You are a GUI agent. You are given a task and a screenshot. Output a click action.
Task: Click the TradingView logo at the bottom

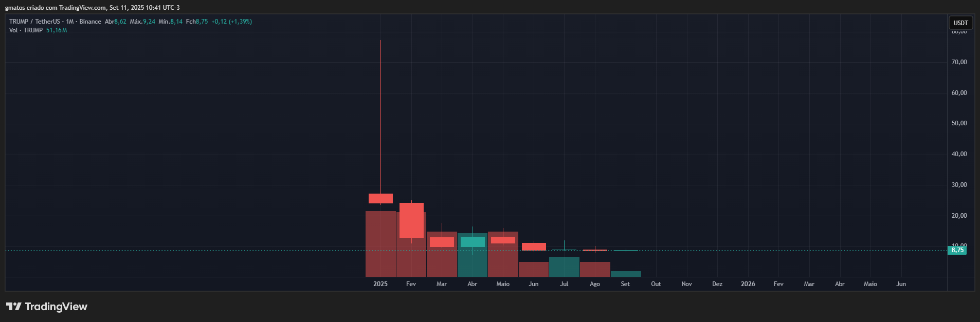[47, 307]
